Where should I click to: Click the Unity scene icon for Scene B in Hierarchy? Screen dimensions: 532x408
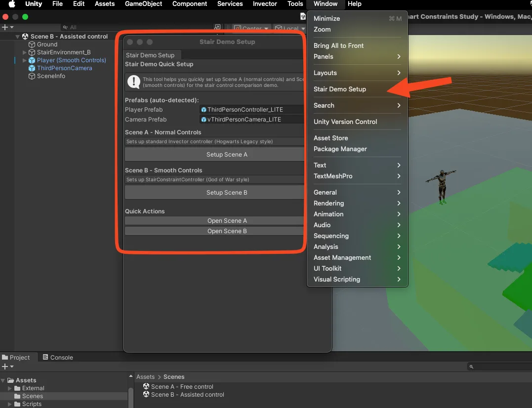[25, 36]
